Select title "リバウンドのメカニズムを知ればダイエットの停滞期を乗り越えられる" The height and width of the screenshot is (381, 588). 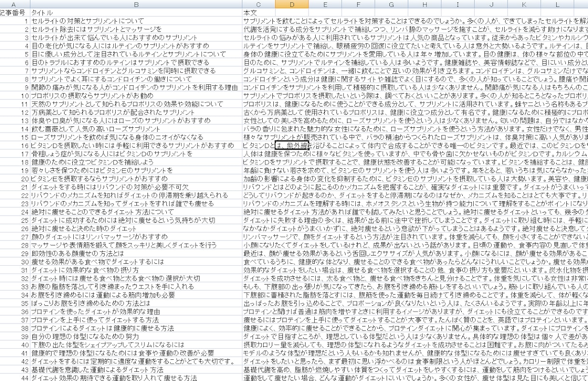pyautogui.click(x=136, y=195)
